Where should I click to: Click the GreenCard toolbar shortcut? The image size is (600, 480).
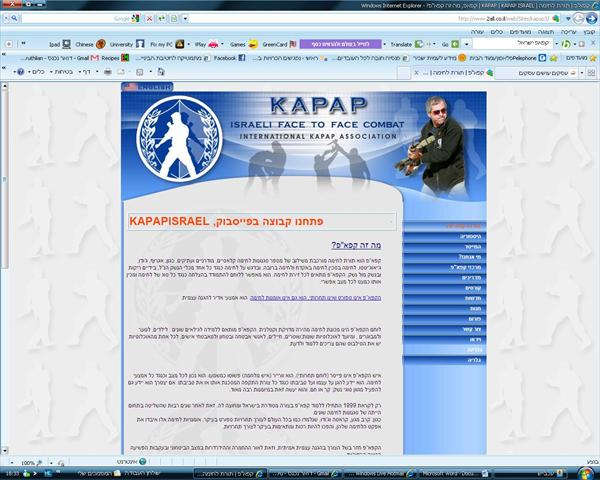280,44
